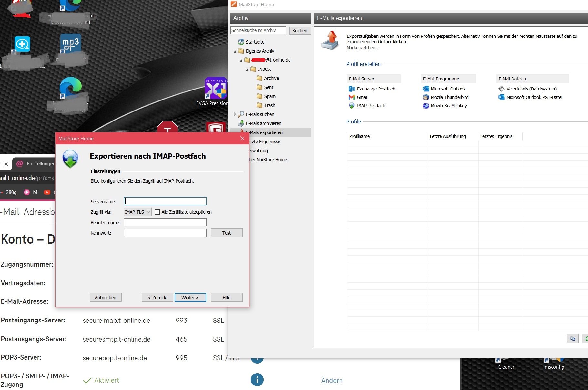Click the copy profile icon below profile list
The height and width of the screenshot is (390, 588).
(573, 339)
